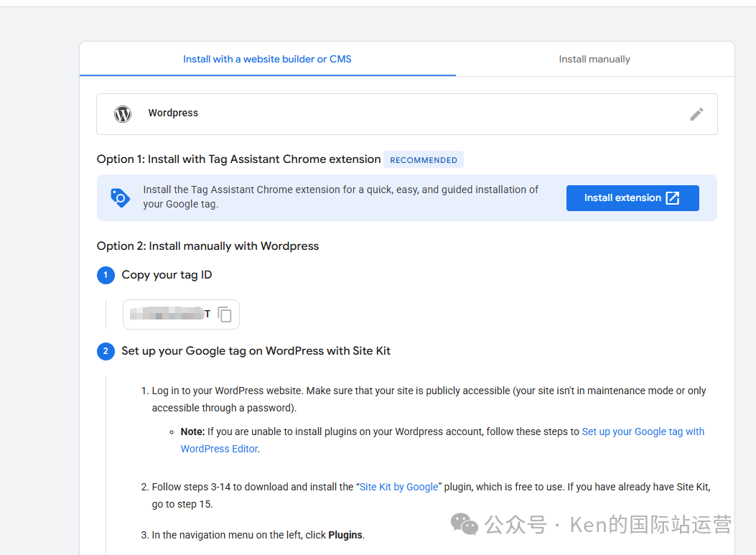Click the WordPress logo icon
The width and height of the screenshot is (756, 555).
[x=123, y=113]
